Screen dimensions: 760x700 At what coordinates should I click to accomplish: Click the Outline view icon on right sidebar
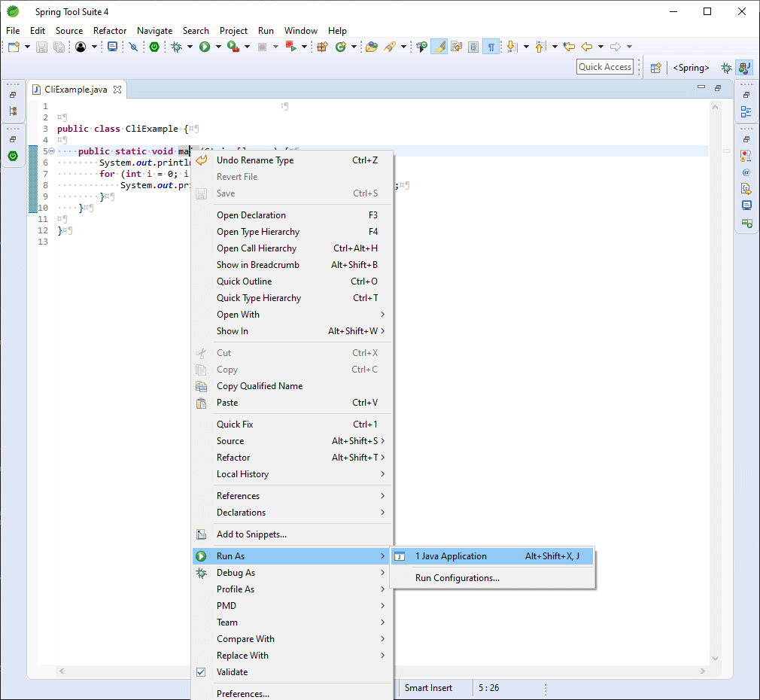[746, 111]
